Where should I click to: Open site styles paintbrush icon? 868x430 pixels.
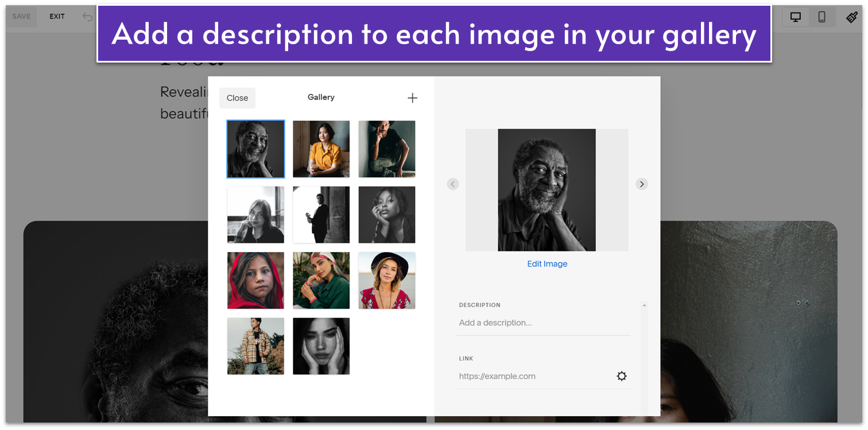point(852,17)
